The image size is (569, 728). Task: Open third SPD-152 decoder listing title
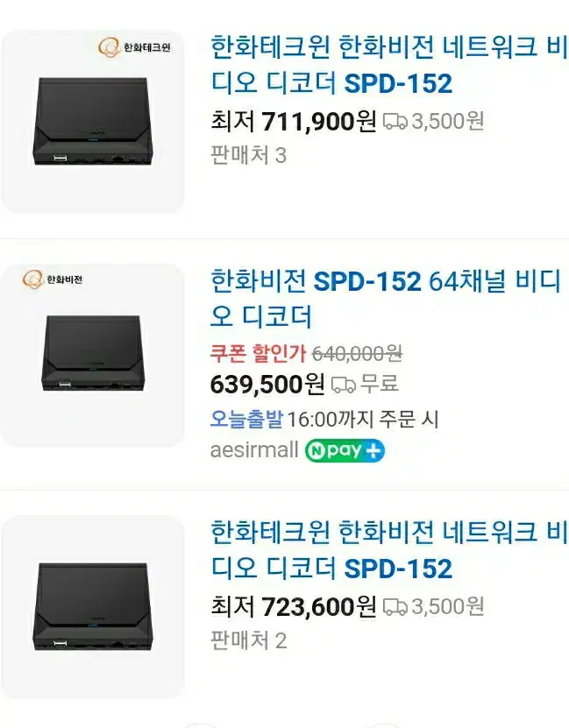(x=389, y=550)
